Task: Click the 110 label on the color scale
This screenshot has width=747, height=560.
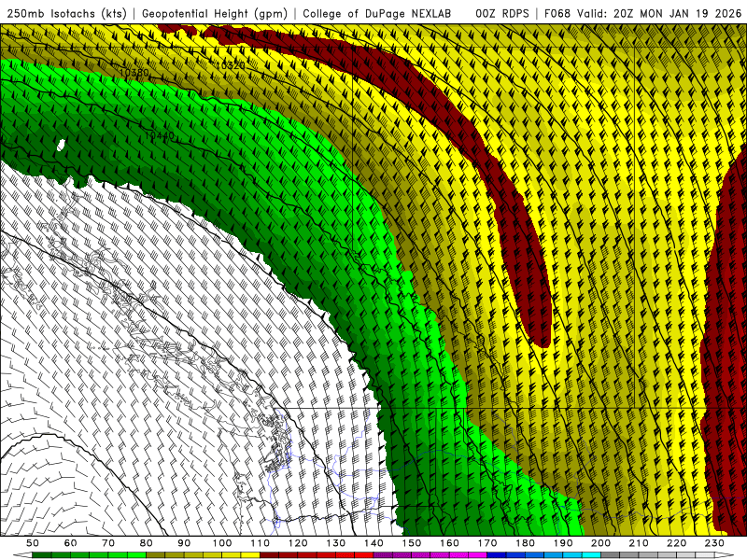Action: (x=261, y=543)
